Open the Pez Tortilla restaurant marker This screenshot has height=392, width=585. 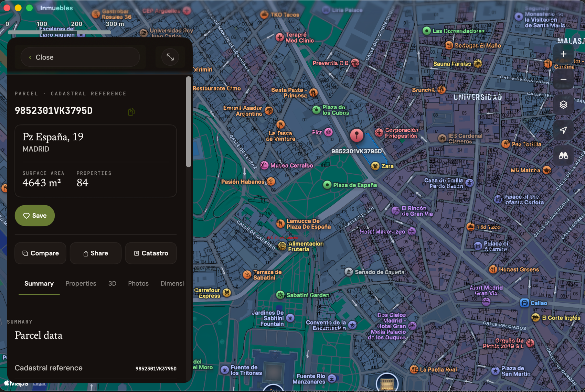point(506,144)
